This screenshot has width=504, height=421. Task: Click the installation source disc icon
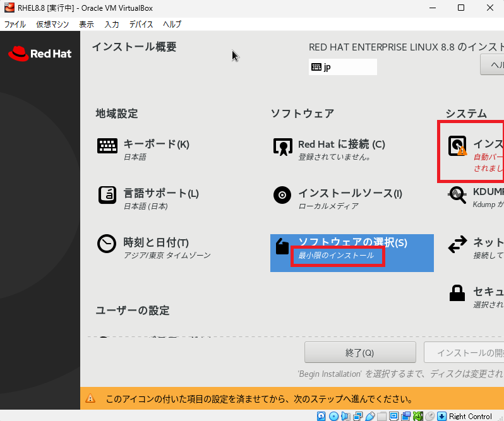282,195
